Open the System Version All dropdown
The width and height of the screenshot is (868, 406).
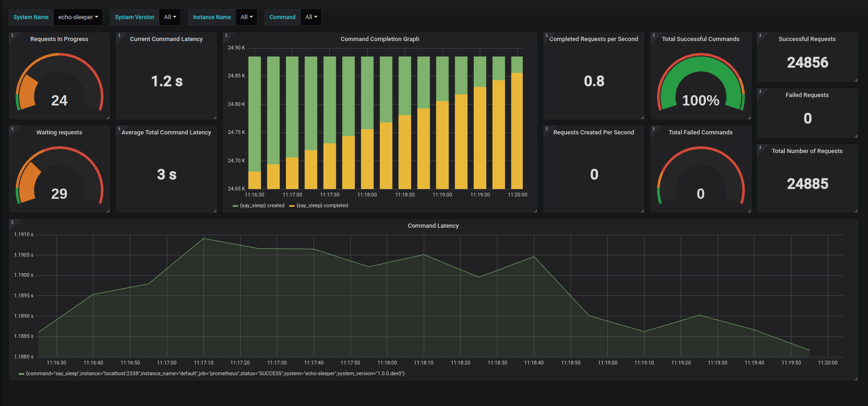pos(170,17)
